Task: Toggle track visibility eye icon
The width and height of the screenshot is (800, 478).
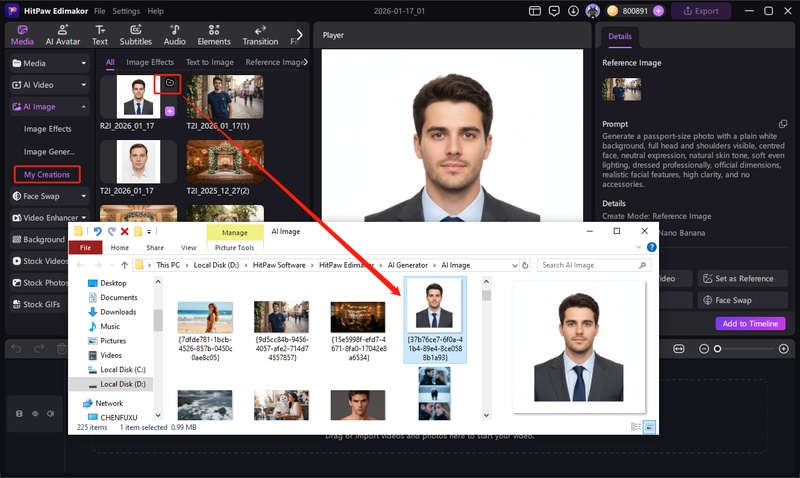Action: point(35,413)
